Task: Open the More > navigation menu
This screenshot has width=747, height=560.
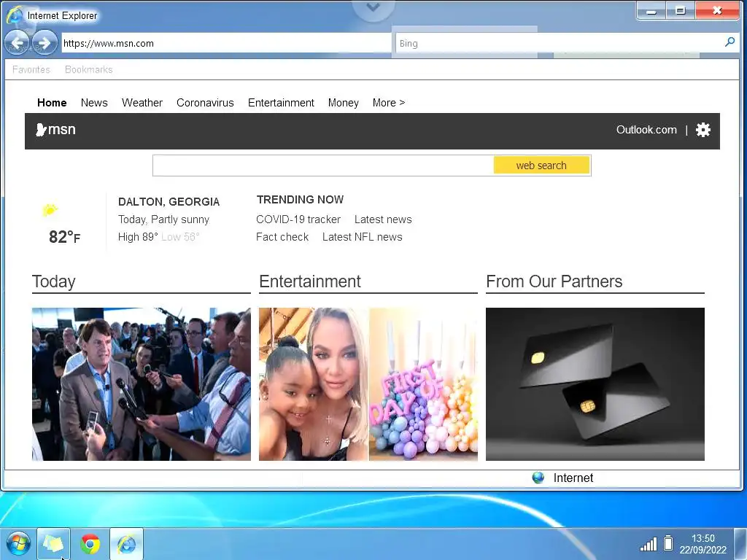Action: click(389, 103)
